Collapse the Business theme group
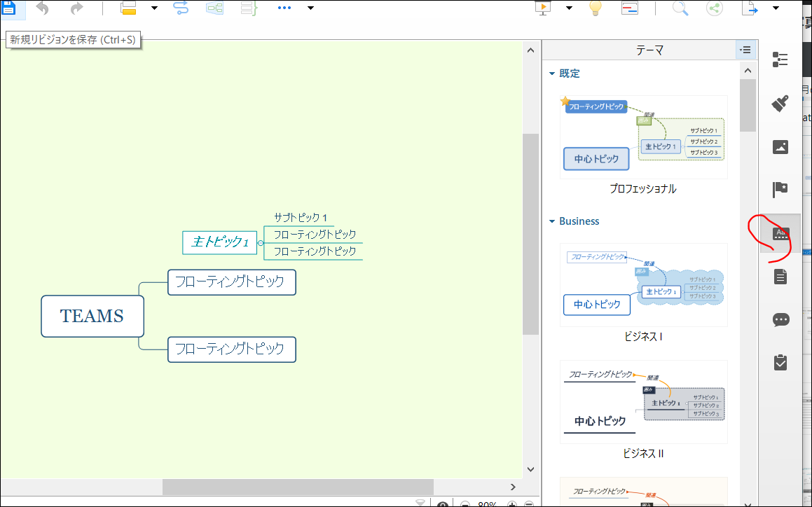Viewport: 812px width, 507px height. pyautogui.click(x=552, y=221)
